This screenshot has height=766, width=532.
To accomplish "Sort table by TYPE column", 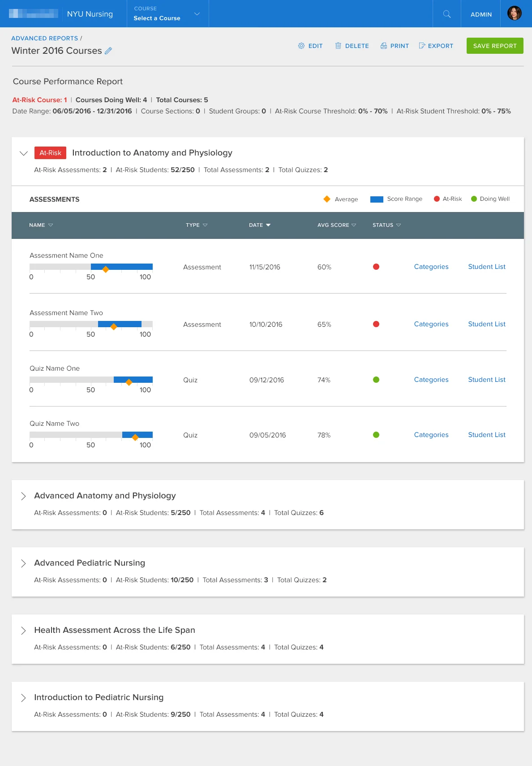I will pyautogui.click(x=197, y=225).
